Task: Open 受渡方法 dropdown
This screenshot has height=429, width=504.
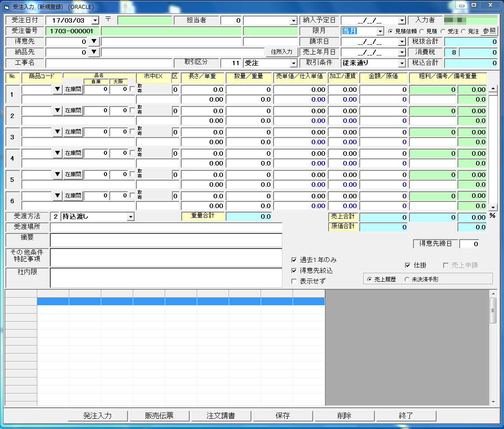Action: point(131,217)
